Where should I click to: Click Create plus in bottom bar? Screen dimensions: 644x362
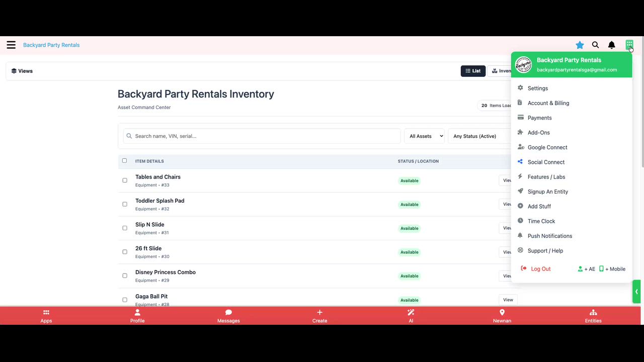coord(319,316)
